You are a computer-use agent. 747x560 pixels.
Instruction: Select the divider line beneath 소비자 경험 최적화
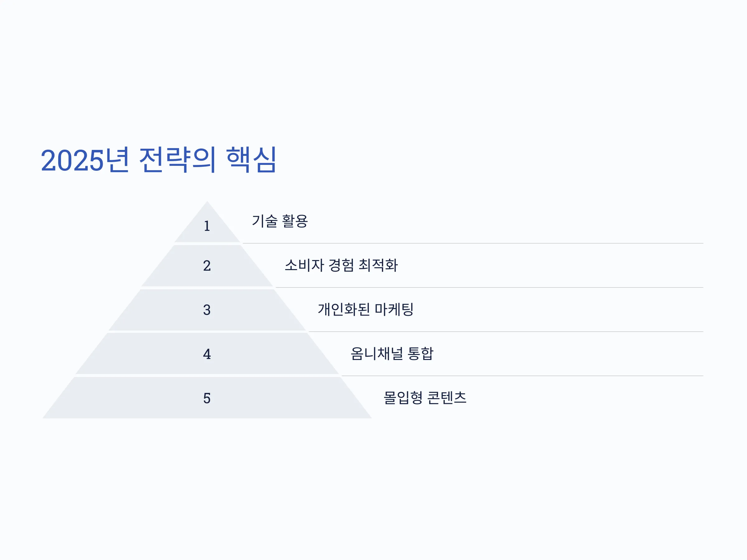pyautogui.click(x=489, y=287)
